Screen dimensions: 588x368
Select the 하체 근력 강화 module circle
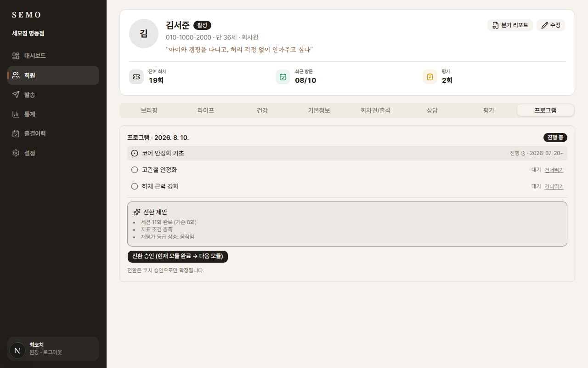pyautogui.click(x=135, y=186)
